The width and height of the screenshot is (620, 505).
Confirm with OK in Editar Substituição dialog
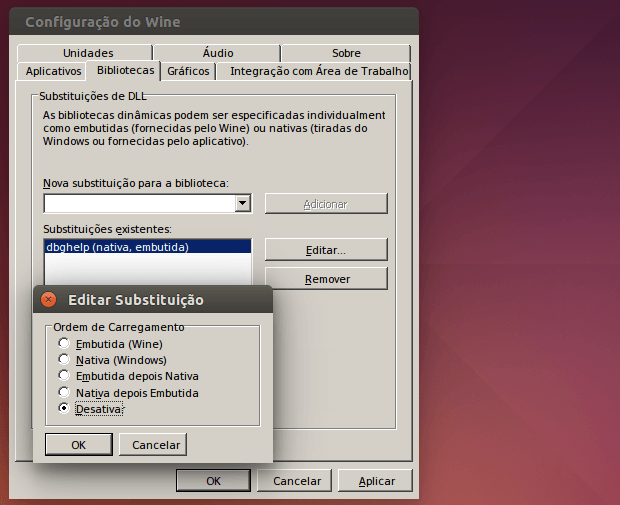pyautogui.click(x=79, y=444)
